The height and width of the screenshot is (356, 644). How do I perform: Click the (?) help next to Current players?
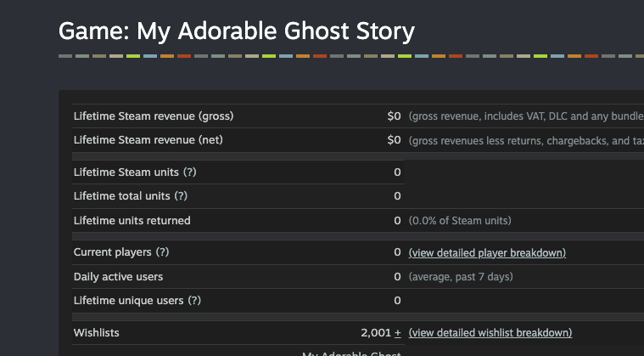(162, 252)
